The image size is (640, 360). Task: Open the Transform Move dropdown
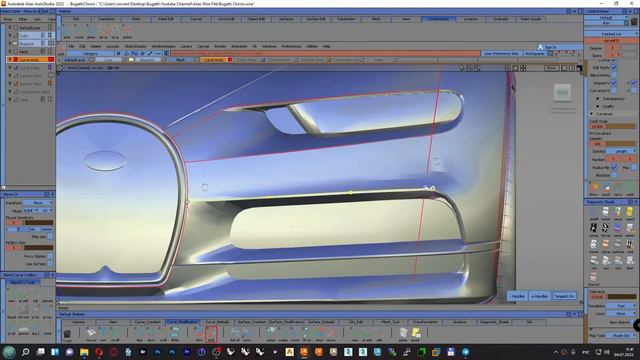38,202
